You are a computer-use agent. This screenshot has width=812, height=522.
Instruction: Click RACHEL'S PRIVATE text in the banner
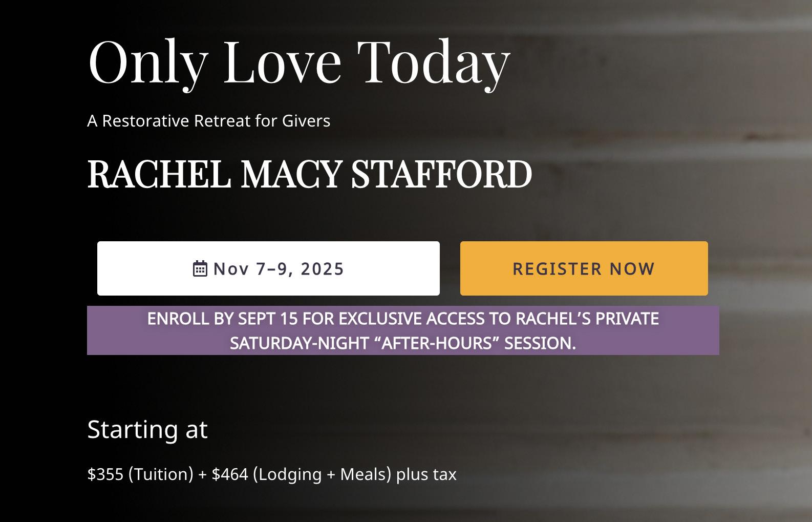[x=587, y=319]
